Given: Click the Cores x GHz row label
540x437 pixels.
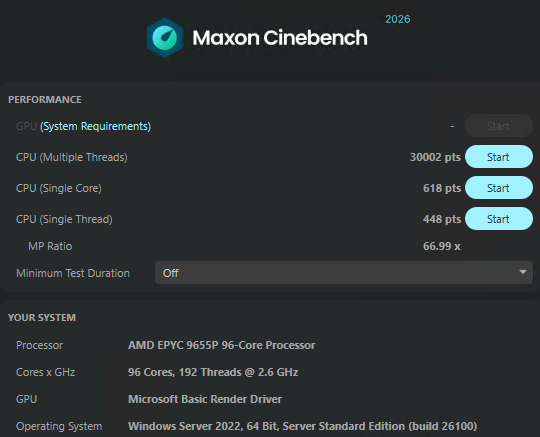Looking at the screenshot, I should [x=45, y=372].
